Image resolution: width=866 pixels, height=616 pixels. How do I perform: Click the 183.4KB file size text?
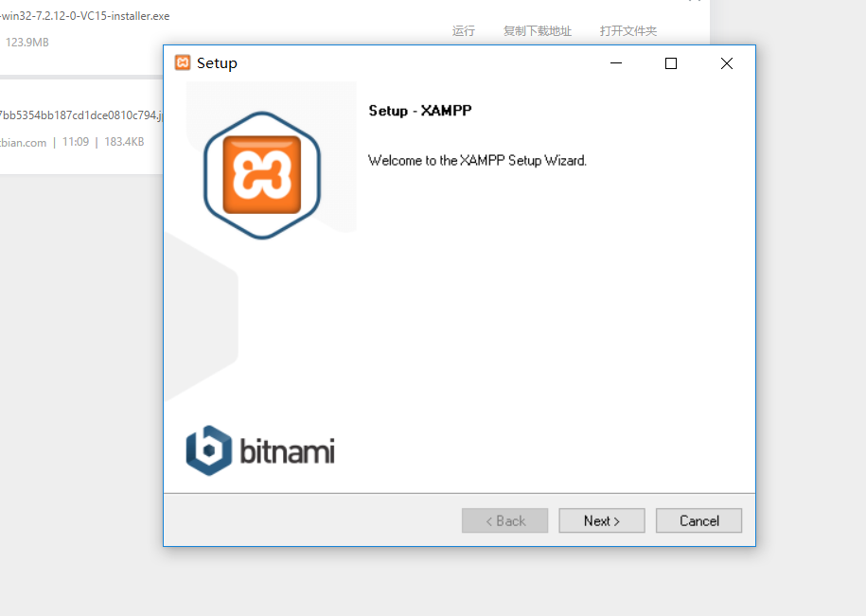(124, 142)
